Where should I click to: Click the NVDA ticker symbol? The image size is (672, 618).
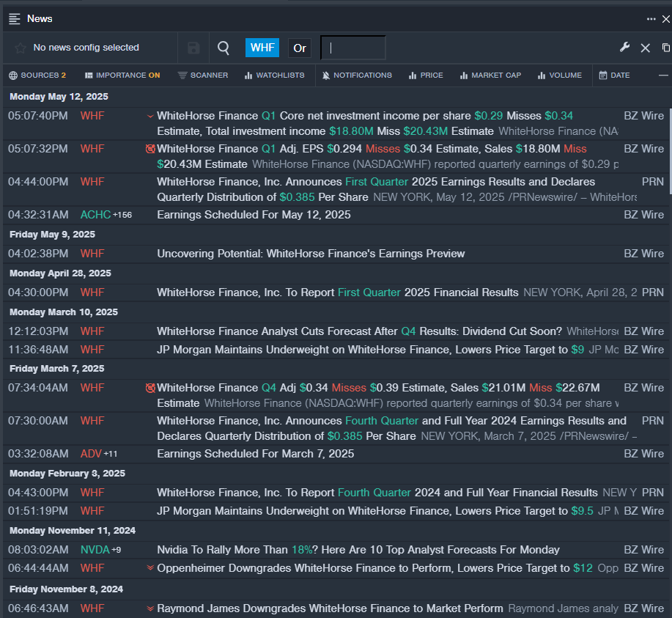[x=95, y=550]
